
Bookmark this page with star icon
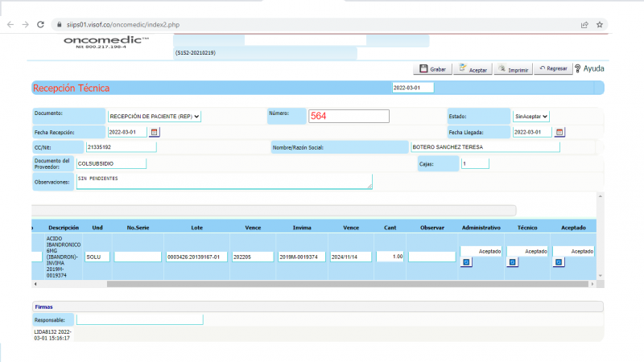click(600, 25)
